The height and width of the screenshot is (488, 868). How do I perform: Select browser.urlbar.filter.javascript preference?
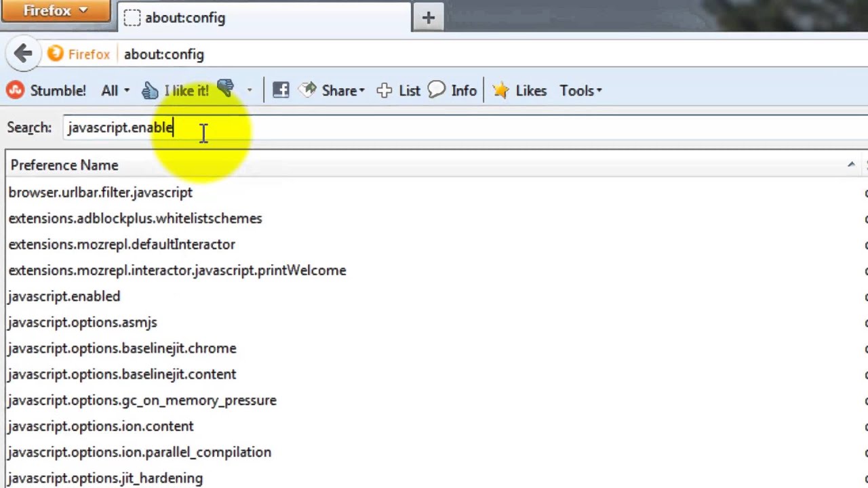tap(434, 192)
